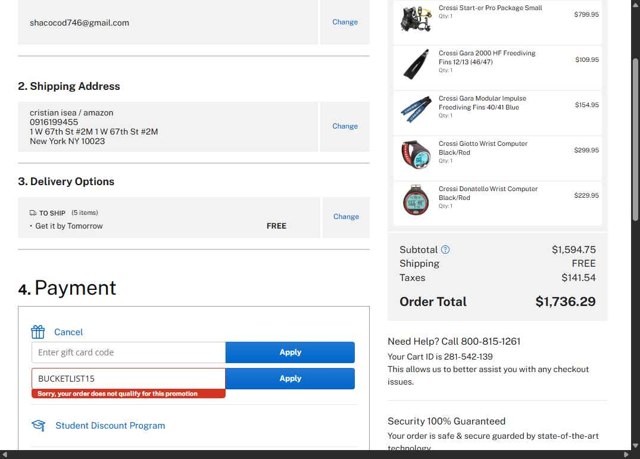Click the $154.95 item price
Image resolution: width=640 pixels, height=459 pixels.
(x=587, y=105)
